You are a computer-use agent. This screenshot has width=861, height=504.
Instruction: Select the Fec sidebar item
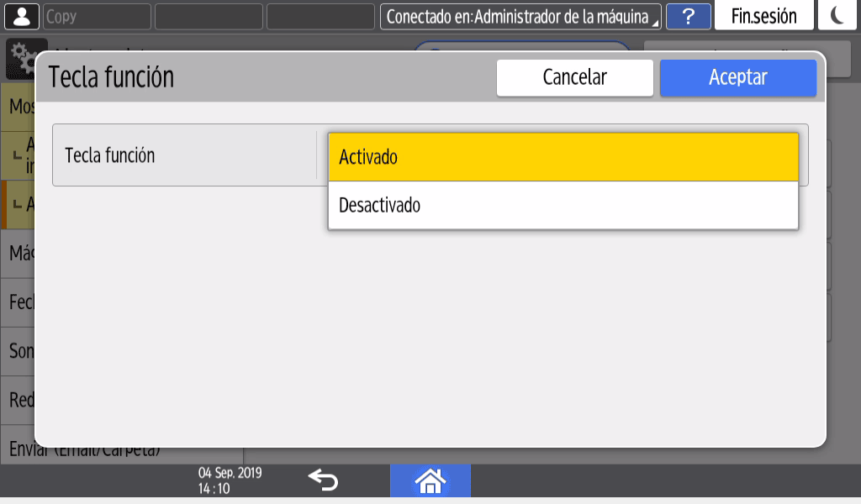click(18, 302)
